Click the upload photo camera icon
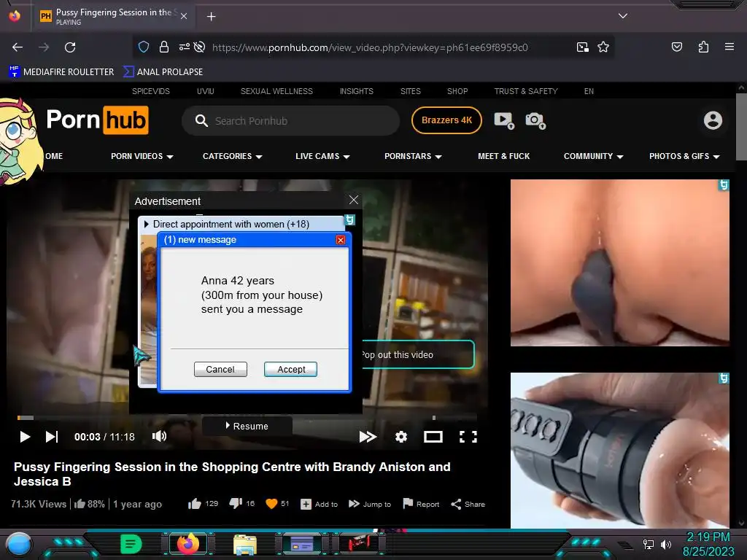The height and width of the screenshot is (560, 747). click(x=535, y=120)
